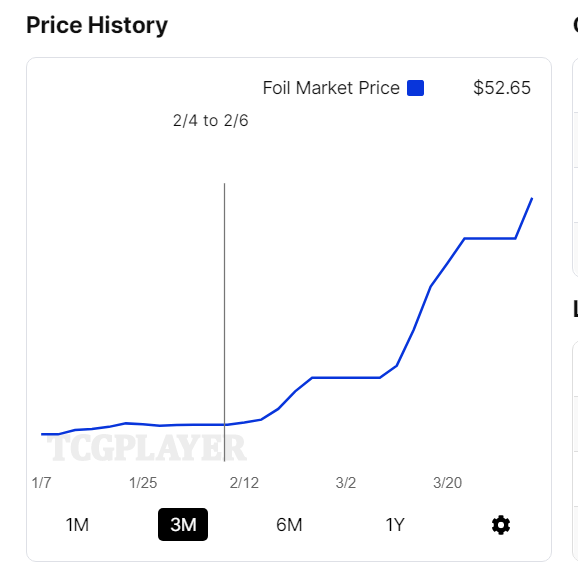Screen dimensions: 578x575
Task: Select the highlighted 3M time range
Action: click(183, 525)
